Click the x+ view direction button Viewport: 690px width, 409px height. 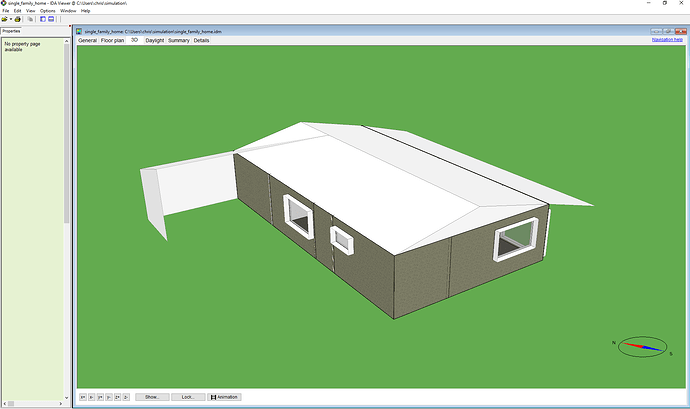(83, 397)
